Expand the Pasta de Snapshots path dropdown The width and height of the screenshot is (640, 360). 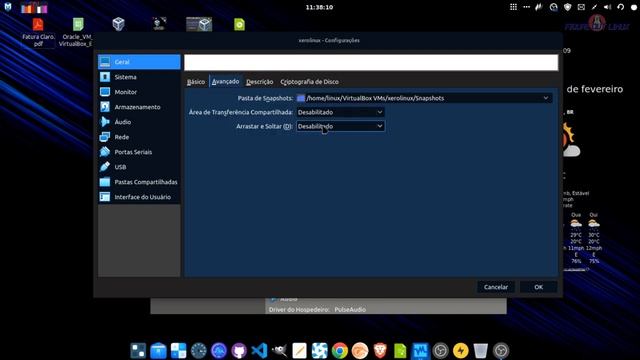[x=546, y=98]
